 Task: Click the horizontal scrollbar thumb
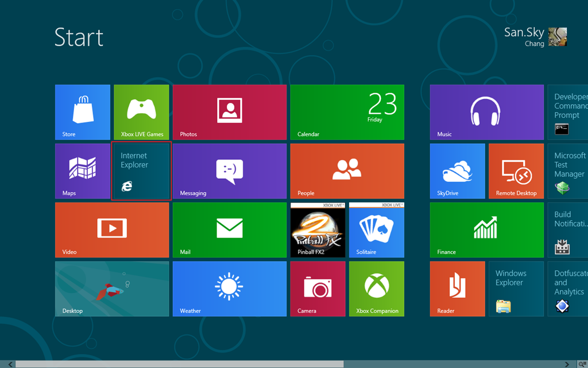click(179, 364)
